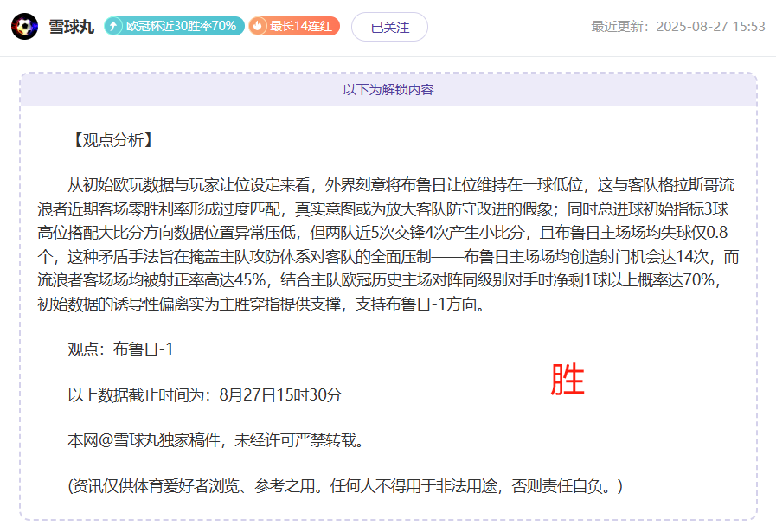Click the 最近更新 timestamp 2025-08-27 15:53

pyautogui.click(x=678, y=26)
